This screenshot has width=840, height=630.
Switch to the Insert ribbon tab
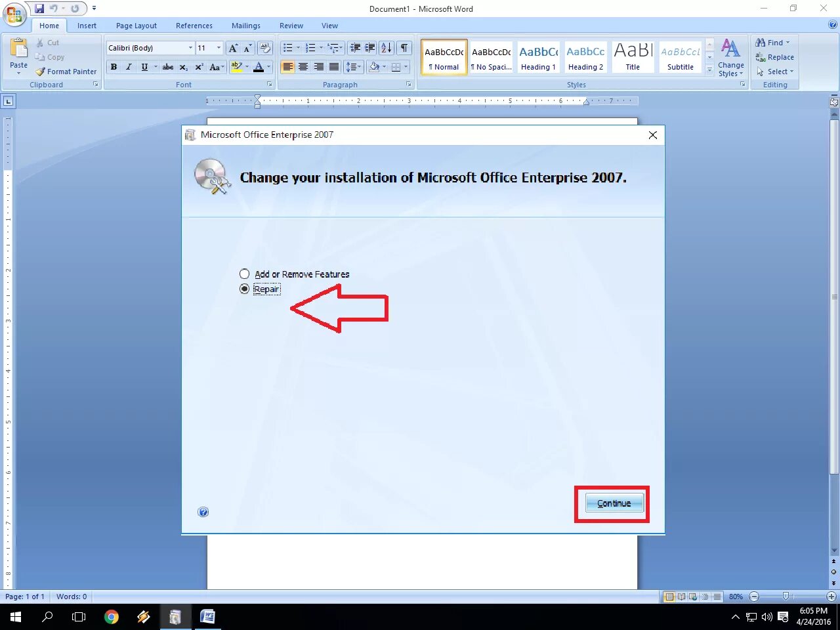coord(87,26)
